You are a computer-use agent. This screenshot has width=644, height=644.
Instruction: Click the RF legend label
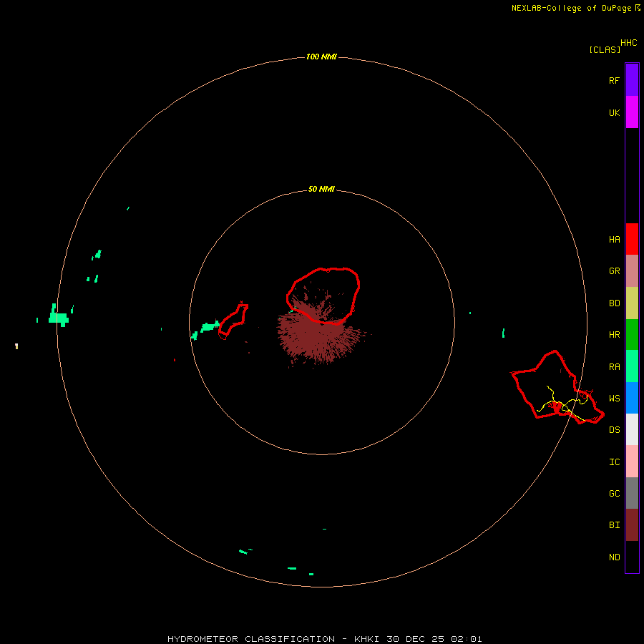click(x=614, y=81)
